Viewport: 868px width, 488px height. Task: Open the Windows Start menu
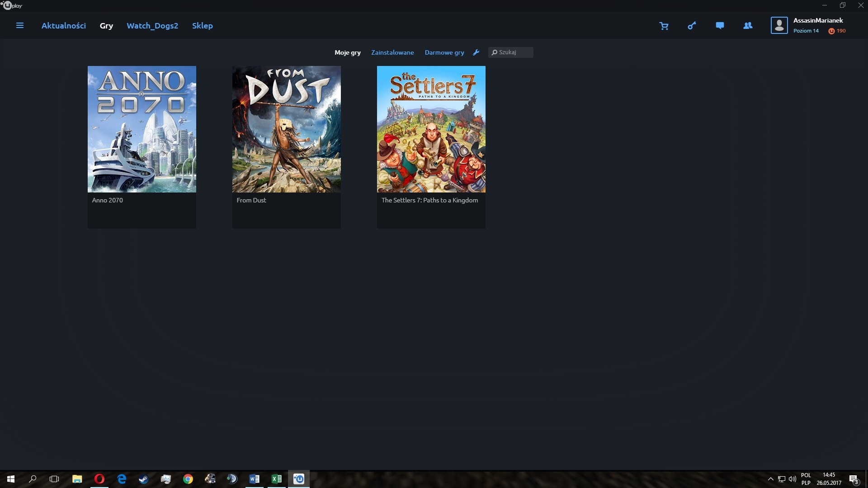coord(11,479)
